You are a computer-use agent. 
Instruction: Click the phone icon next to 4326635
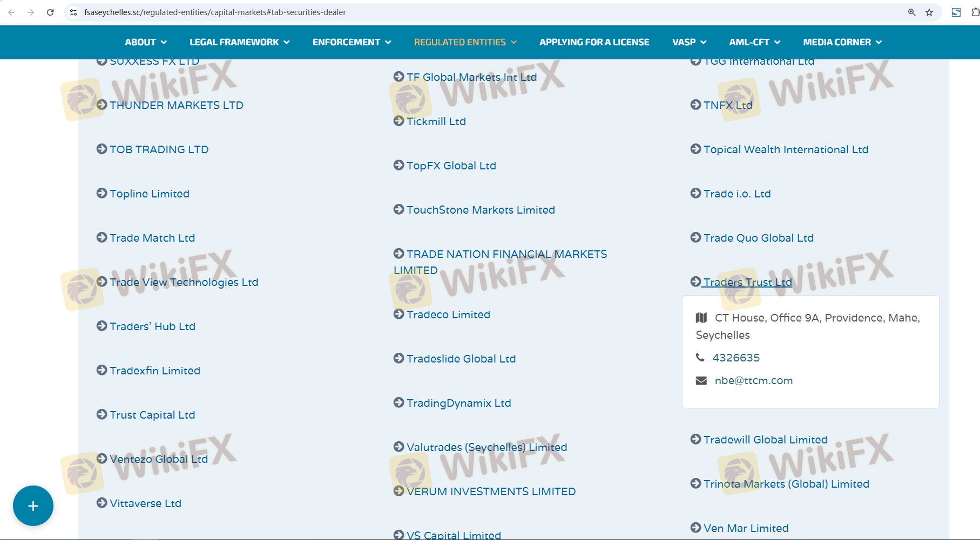(x=700, y=358)
